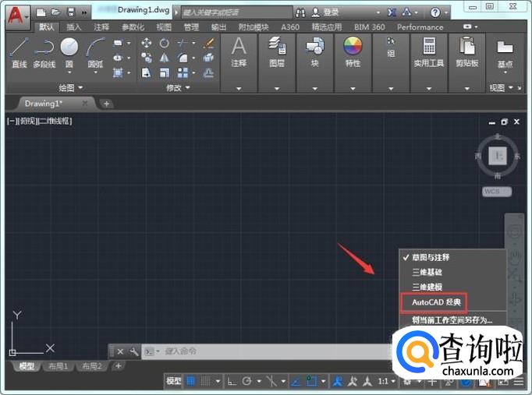Switch to the 插入 ribbon tab
The width and height of the screenshot is (532, 395).
74,26
